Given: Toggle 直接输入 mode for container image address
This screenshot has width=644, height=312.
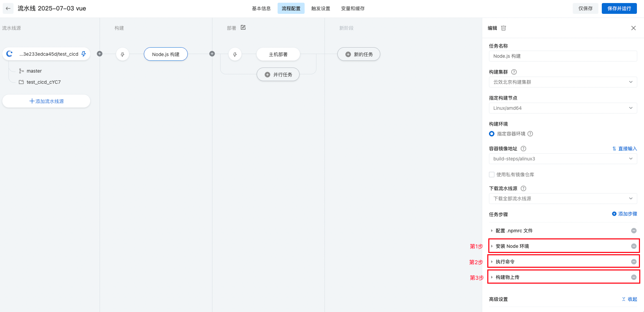Looking at the screenshot, I should pos(624,149).
